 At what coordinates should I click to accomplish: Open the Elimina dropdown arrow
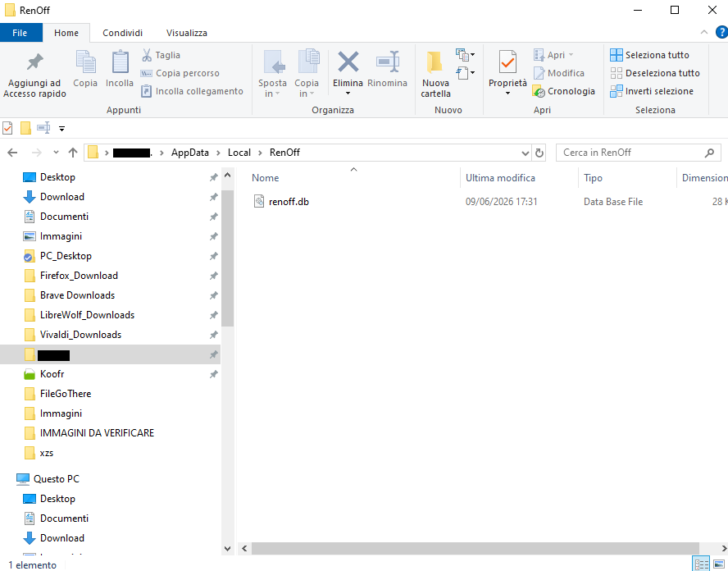(348, 94)
